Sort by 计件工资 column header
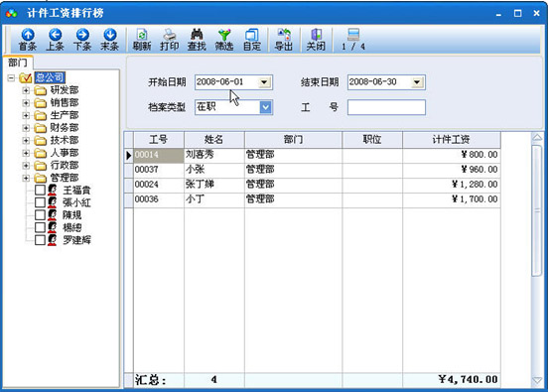 pos(452,140)
